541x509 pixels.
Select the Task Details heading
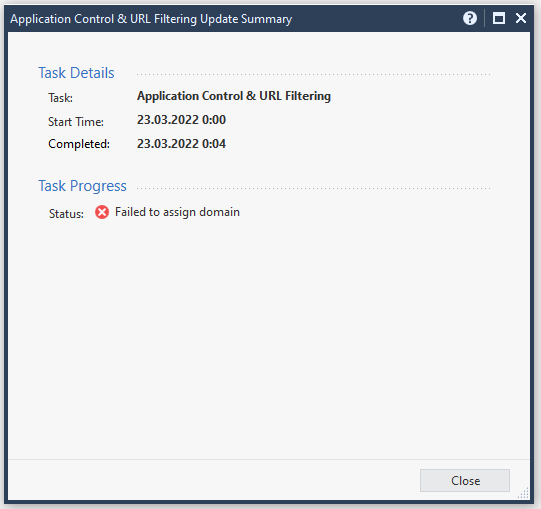point(76,73)
